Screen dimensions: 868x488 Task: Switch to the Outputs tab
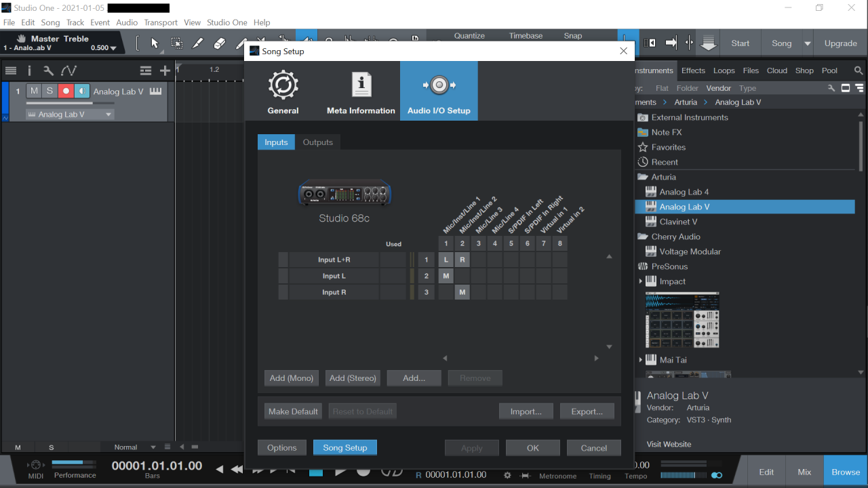tap(318, 142)
